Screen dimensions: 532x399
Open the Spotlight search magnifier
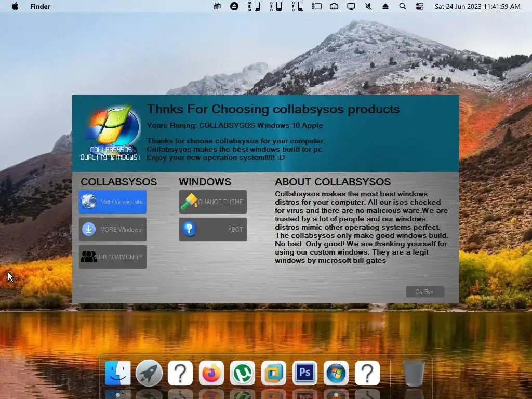pyautogui.click(x=403, y=6)
